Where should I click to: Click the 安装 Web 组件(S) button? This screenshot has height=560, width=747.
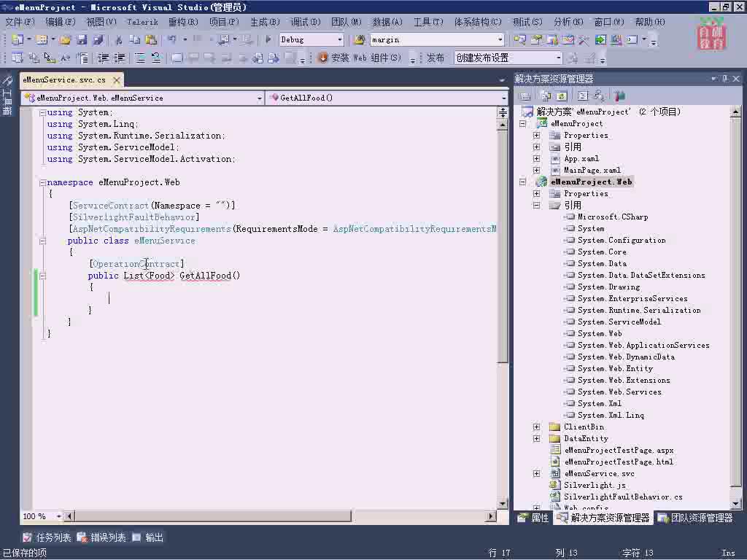coord(360,58)
